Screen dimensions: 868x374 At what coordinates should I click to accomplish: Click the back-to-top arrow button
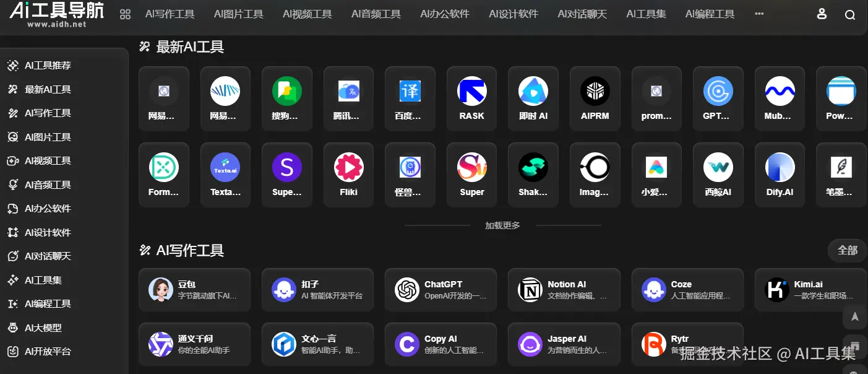click(x=854, y=316)
